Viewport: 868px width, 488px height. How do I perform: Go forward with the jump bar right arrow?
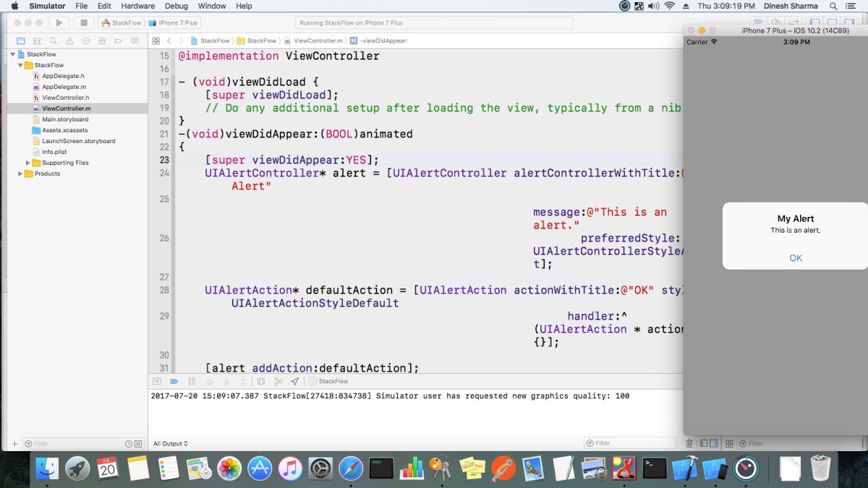pyautogui.click(x=181, y=40)
